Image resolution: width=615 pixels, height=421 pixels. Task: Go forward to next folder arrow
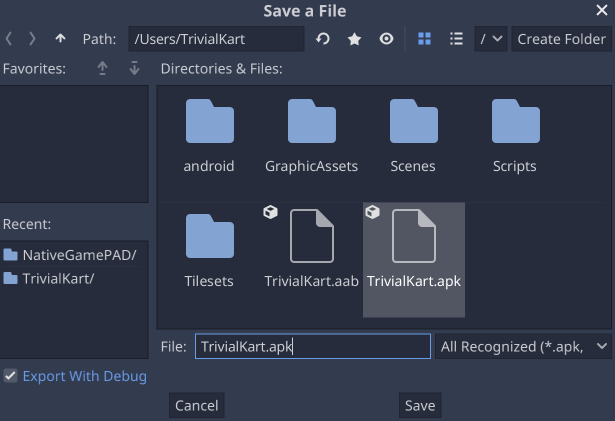[33, 39]
